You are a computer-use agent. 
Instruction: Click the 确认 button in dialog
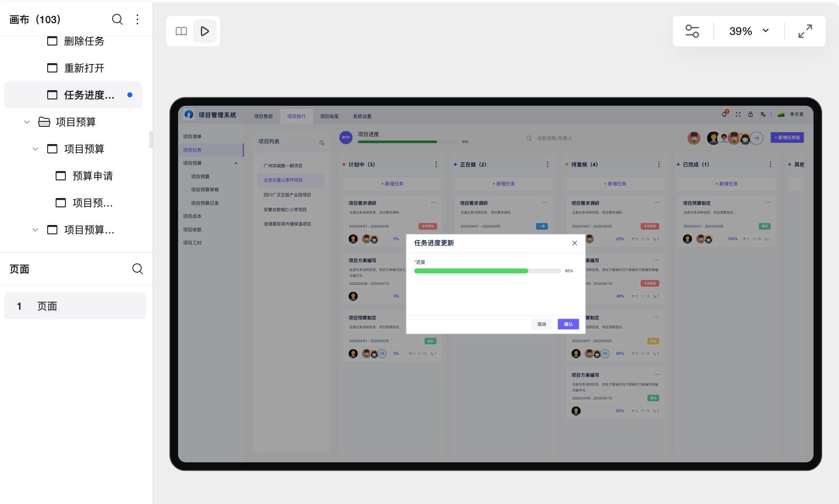[x=568, y=324]
